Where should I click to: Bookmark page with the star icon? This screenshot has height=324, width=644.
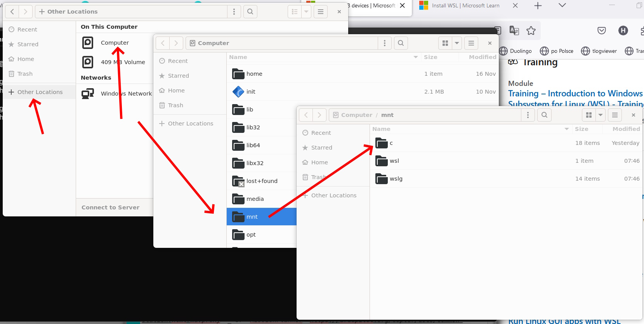531,31
